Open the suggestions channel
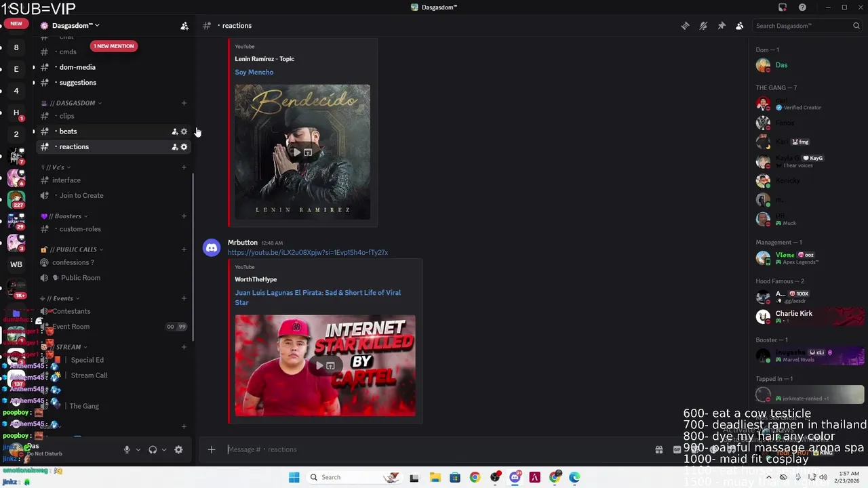The width and height of the screenshot is (868, 488). click(x=77, y=83)
